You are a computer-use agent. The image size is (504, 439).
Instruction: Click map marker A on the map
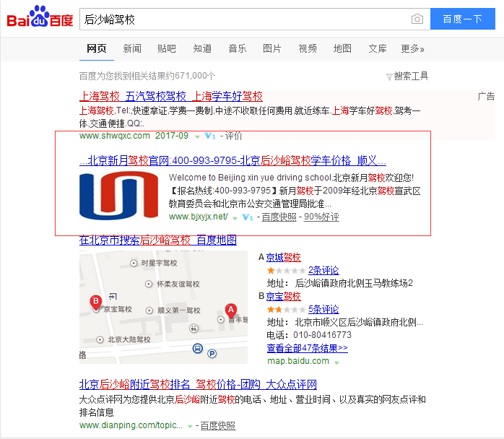pos(231,310)
